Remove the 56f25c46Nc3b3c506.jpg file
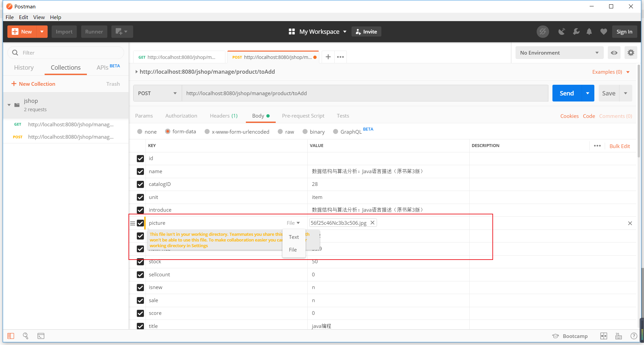Image resolution: width=644 pixels, height=345 pixels. coord(372,222)
